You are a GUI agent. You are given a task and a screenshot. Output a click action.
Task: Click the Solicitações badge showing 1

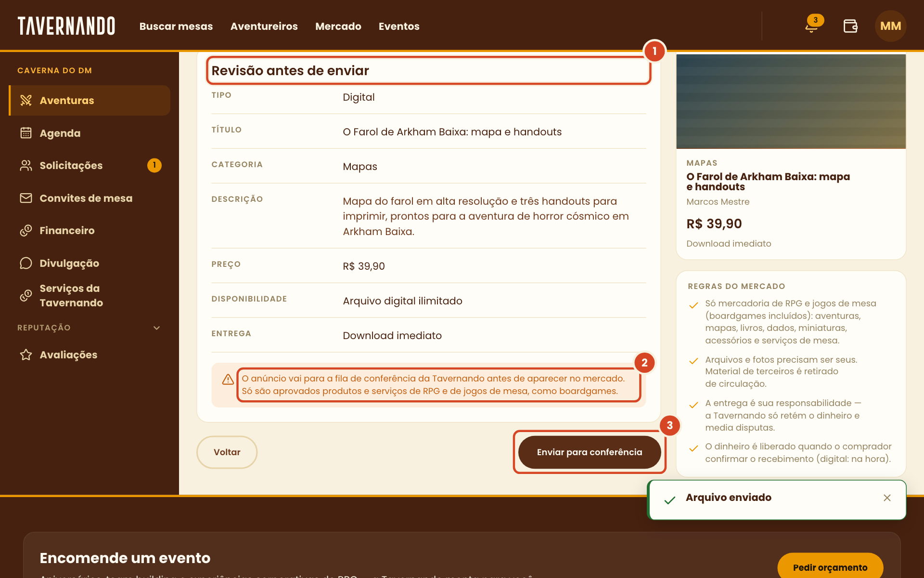pos(154,165)
